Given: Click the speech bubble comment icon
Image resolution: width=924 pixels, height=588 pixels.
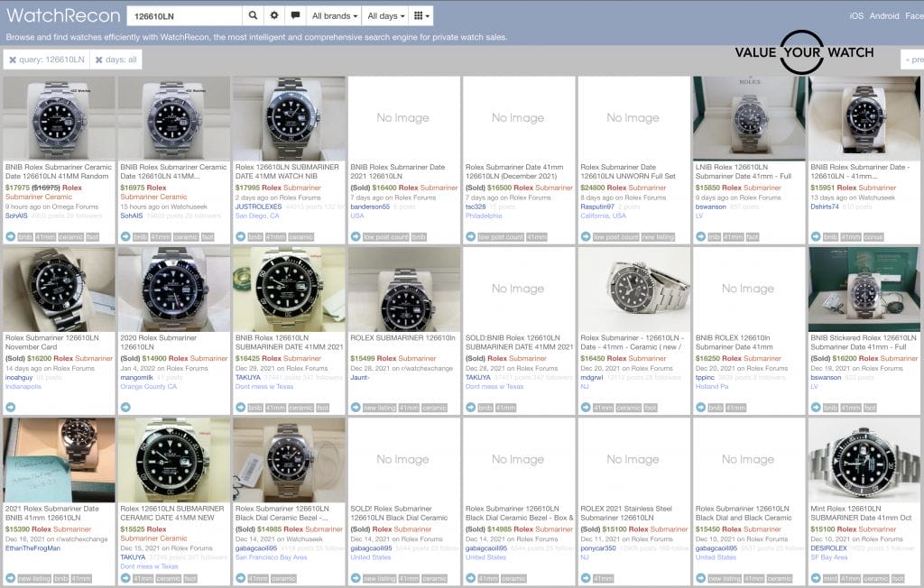Looking at the screenshot, I should pos(295,16).
